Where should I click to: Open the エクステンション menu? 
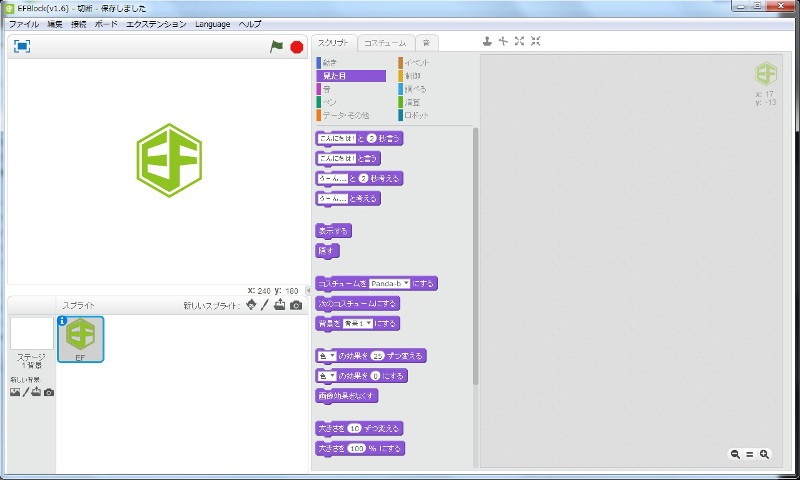[156, 24]
